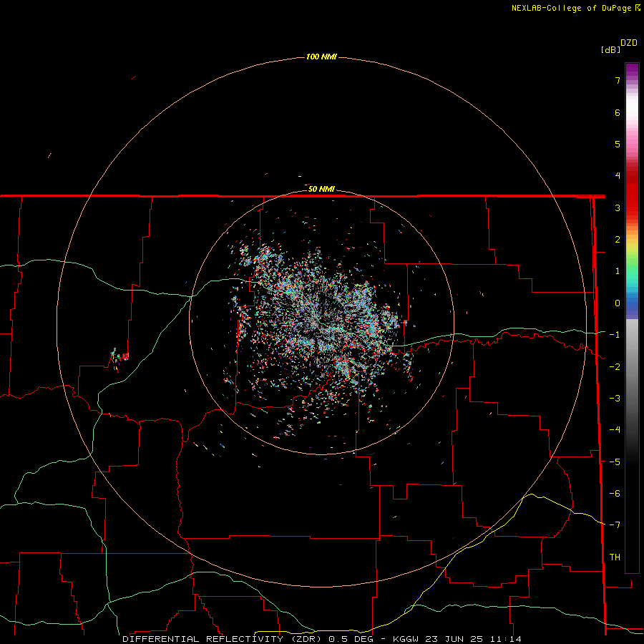Click the 5 value on color scale
This screenshot has height=644, width=644.
pyautogui.click(x=618, y=145)
